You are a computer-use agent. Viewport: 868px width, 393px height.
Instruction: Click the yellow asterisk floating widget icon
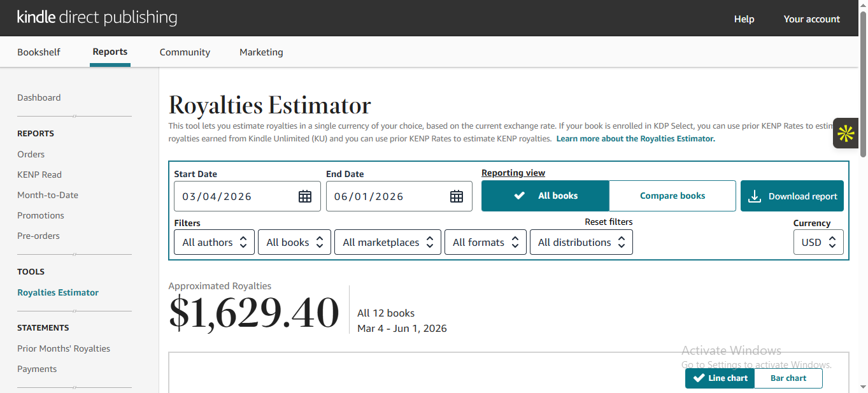846,133
